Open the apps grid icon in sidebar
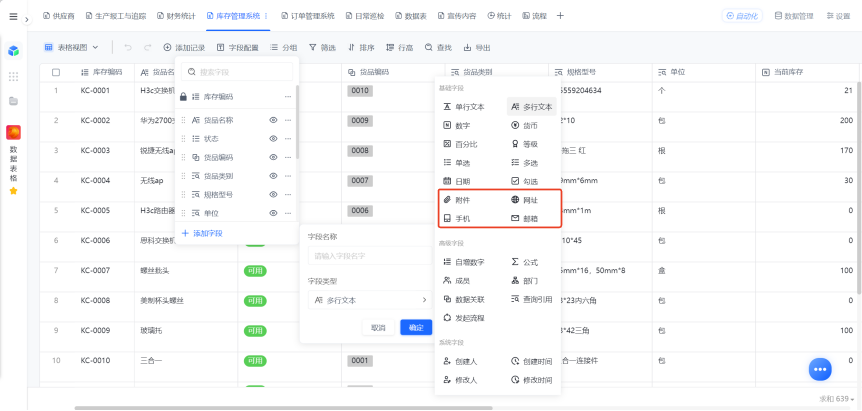Viewport: 862px width, 411px height. [13, 76]
